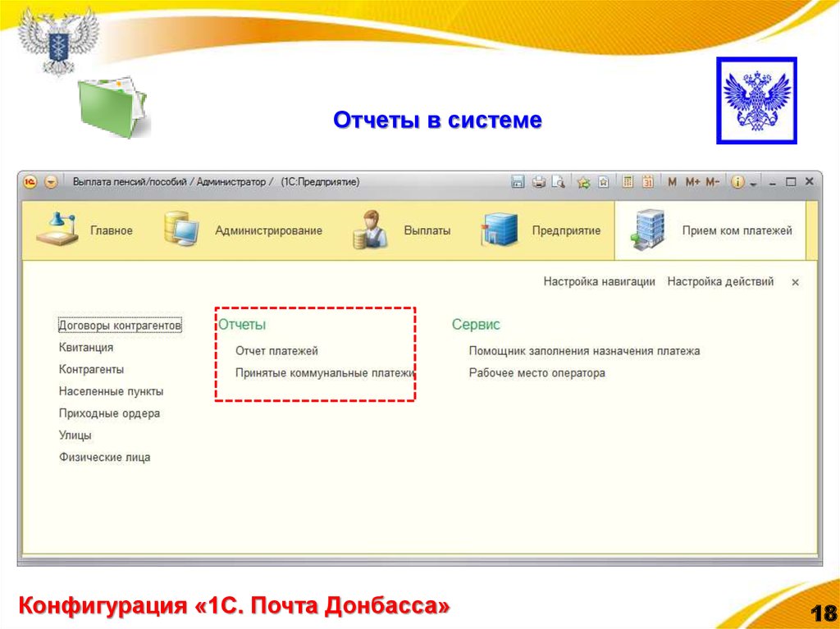Open Приходные ордера

point(109,413)
